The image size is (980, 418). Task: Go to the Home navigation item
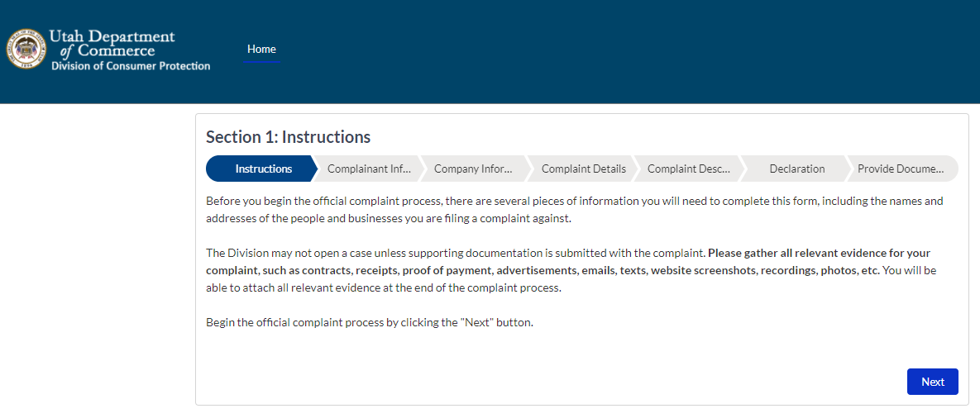(x=261, y=49)
